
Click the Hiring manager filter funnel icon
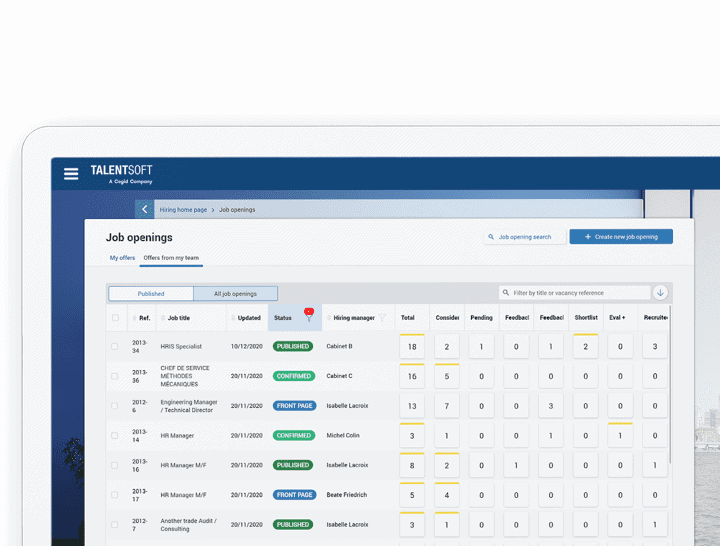point(382,318)
